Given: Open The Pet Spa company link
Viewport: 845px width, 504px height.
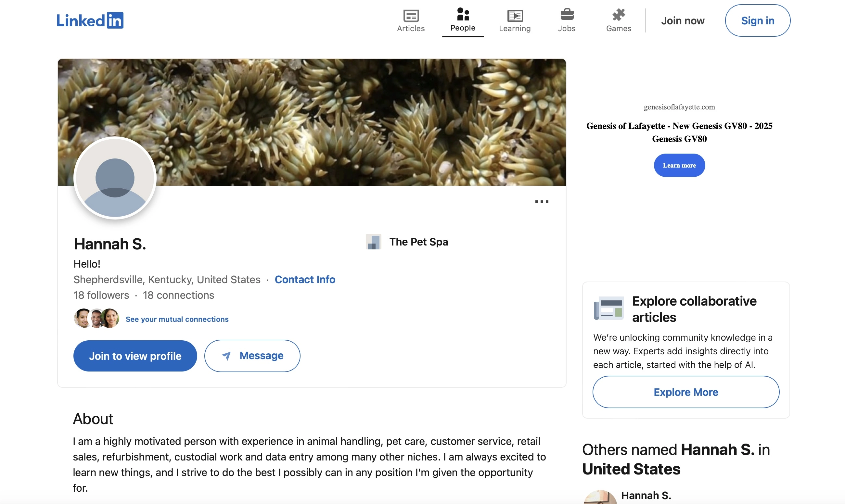Looking at the screenshot, I should click(418, 242).
